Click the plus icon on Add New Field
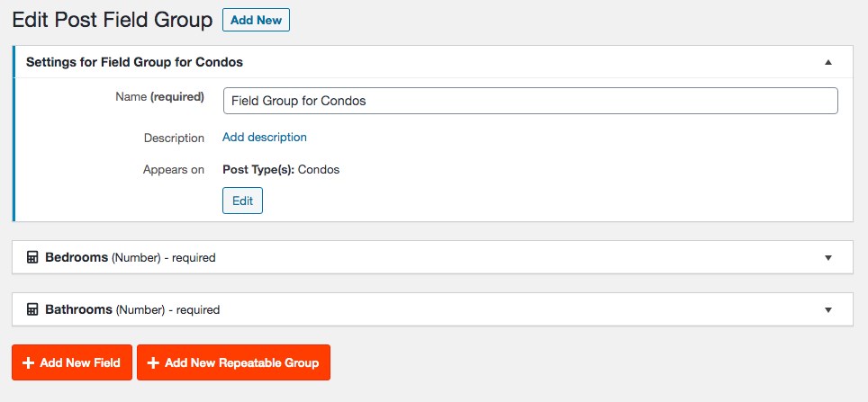The height and width of the screenshot is (402, 868). [x=28, y=362]
